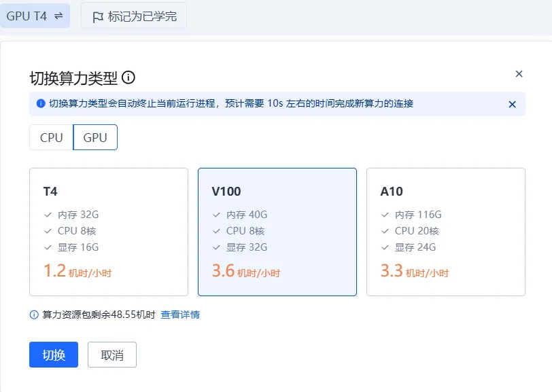Select the V100 compute card
Viewport: 552px width, 392px height.
tap(277, 232)
